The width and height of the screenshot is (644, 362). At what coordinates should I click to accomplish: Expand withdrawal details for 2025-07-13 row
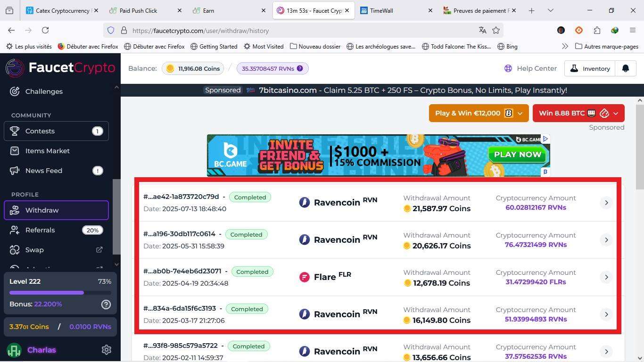pyautogui.click(x=606, y=203)
